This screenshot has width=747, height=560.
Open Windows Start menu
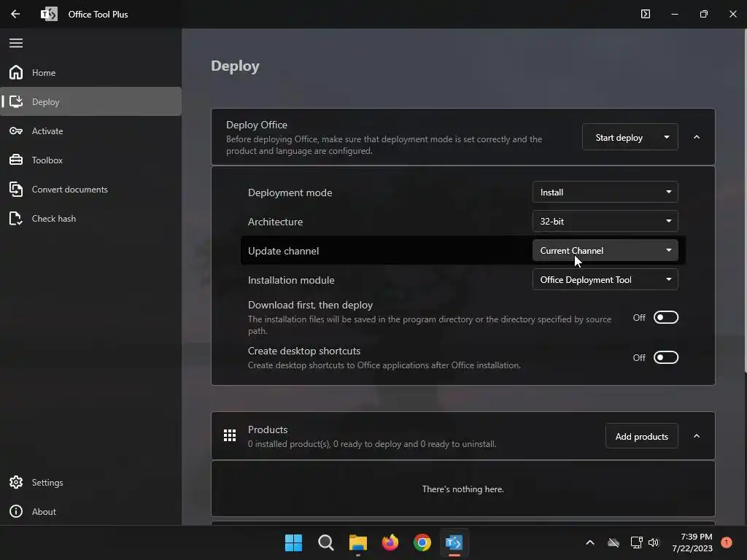pos(293,542)
